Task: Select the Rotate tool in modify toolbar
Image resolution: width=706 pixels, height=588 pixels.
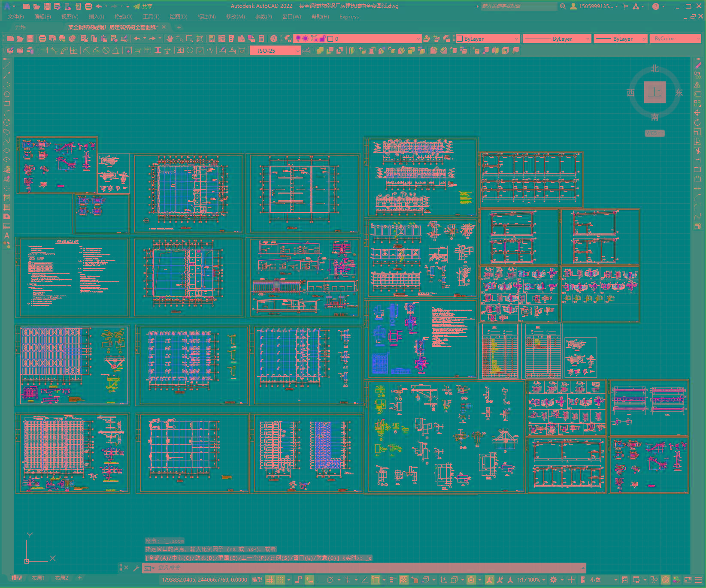Action: 697,122
